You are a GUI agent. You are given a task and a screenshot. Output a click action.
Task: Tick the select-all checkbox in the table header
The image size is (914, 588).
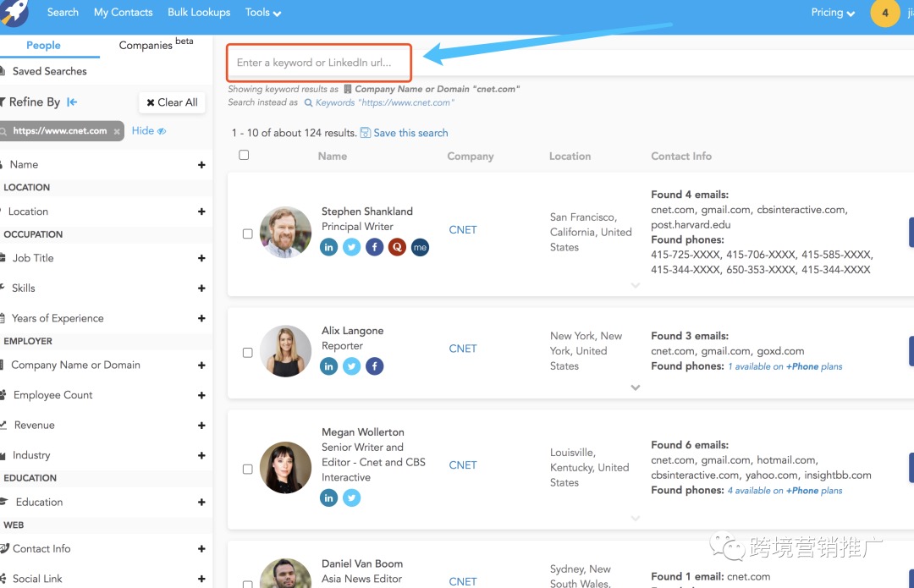(244, 155)
